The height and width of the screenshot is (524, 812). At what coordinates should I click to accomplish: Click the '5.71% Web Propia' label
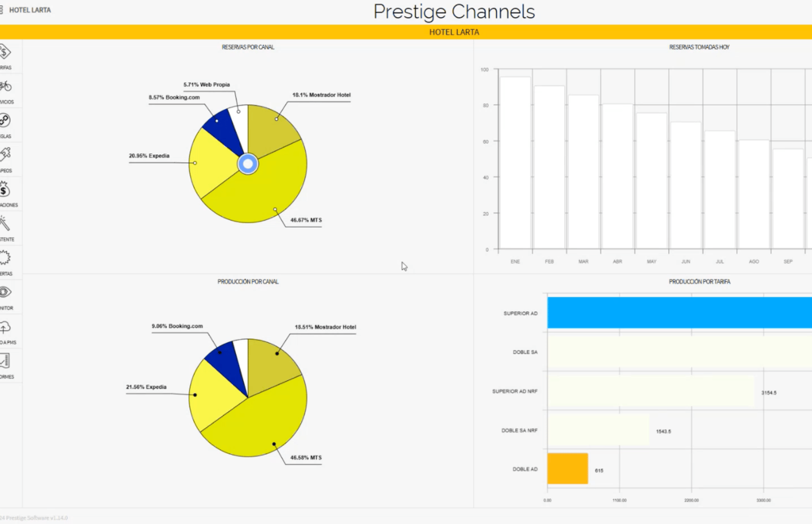[x=207, y=85]
